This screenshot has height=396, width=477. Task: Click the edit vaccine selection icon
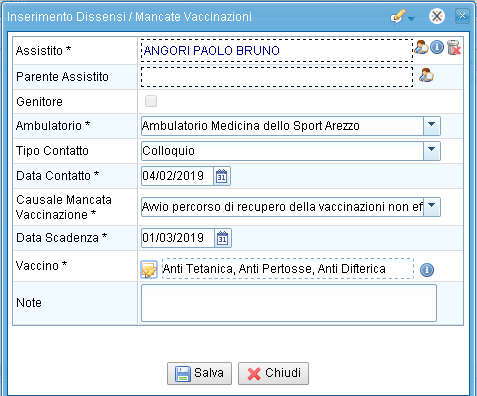pos(149,270)
